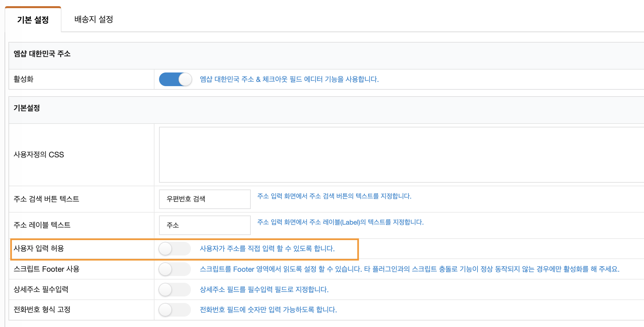Disable the 활성화 toggle switch
This screenshot has height=327, width=644.
click(x=175, y=79)
